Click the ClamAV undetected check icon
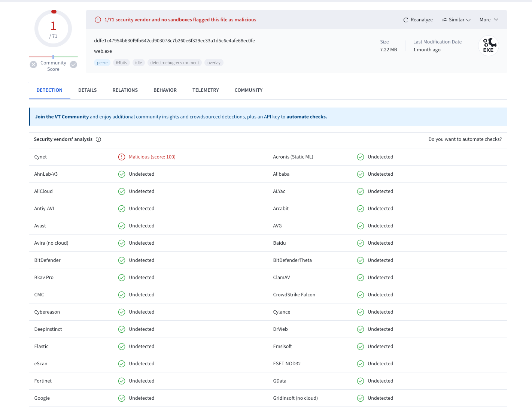The height and width of the screenshot is (411, 532). (361, 278)
